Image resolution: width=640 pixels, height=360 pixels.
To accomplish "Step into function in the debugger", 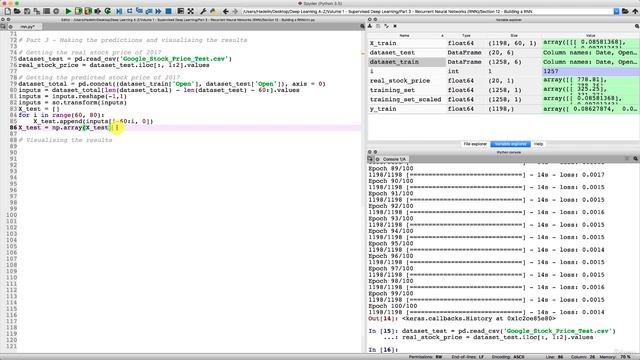I will 139,11.
